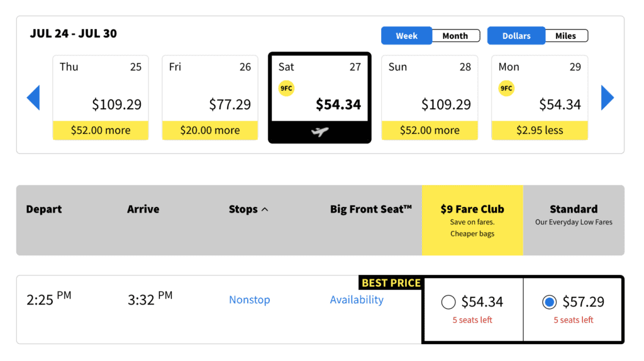Image resolution: width=644 pixels, height=361 pixels.
Task: Click the yellow $9 Fare Club column header
Action: [x=472, y=219]
